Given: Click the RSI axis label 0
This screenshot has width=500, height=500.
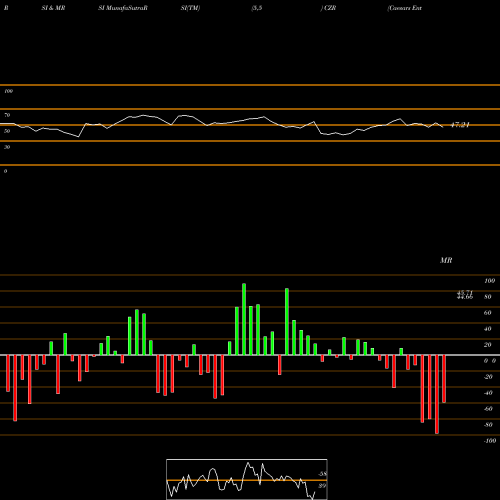Looking at the screenshot, I should [5, 171].
